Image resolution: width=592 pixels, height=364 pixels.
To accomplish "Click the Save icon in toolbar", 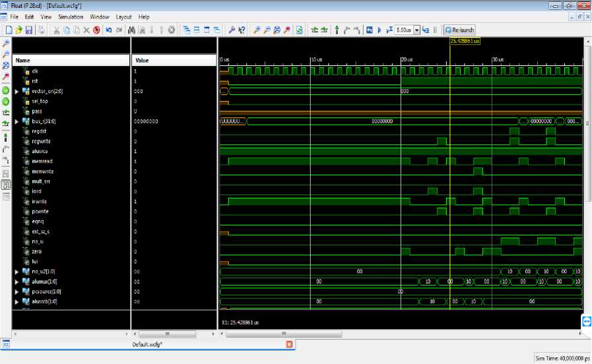I will (x=30, y=30).
